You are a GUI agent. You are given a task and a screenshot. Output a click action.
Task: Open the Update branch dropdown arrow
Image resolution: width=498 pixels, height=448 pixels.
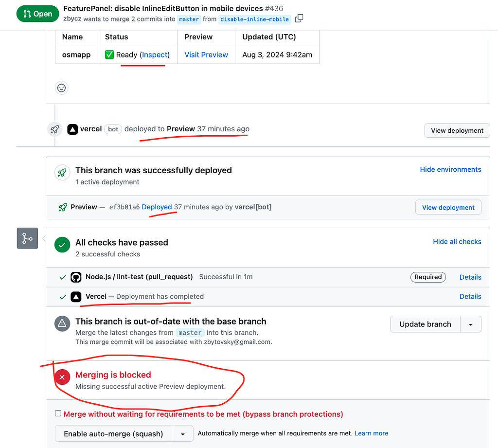(x=471, y=324)
